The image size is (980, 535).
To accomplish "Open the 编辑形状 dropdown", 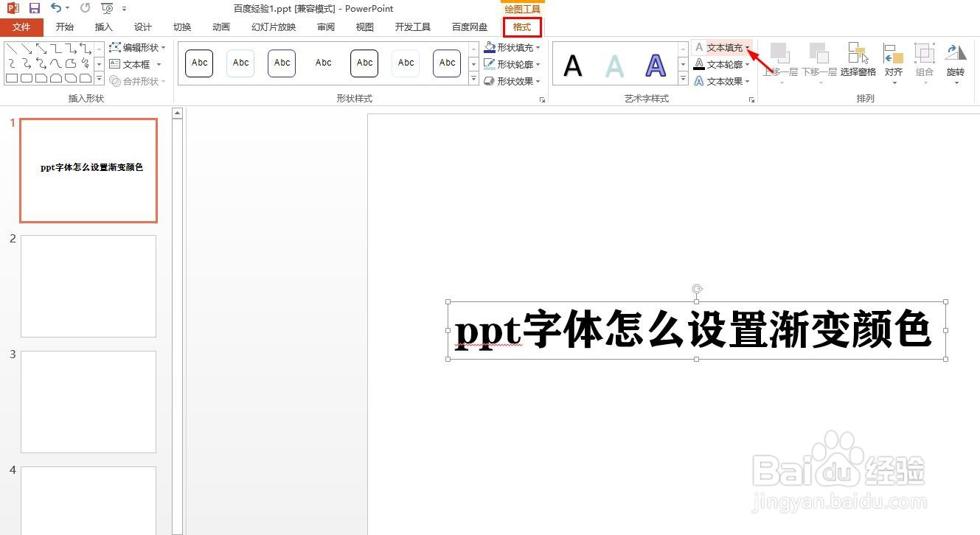I will point(137,47).
